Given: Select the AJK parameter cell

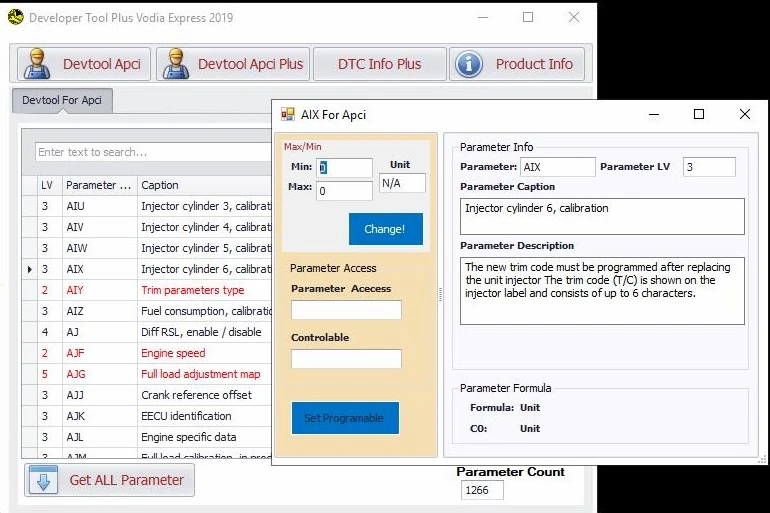Looking at the screenshot, I should pos(100,416).
